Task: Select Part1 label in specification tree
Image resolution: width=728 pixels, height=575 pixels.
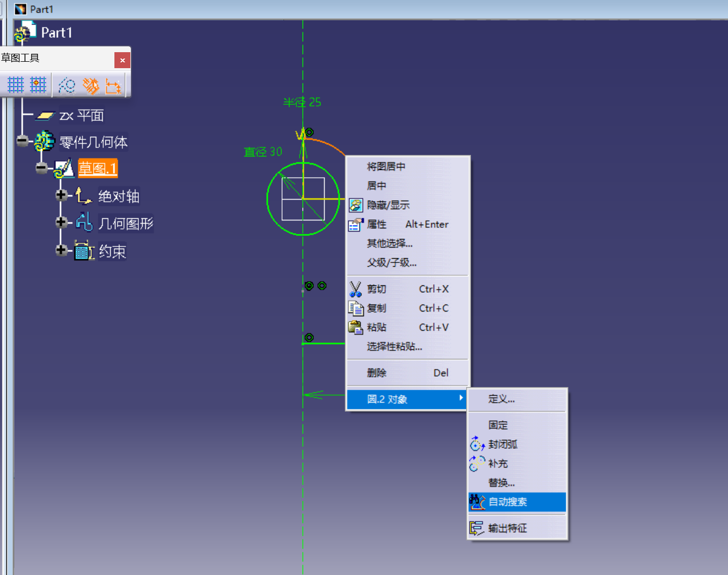Action: pos(57,32)
